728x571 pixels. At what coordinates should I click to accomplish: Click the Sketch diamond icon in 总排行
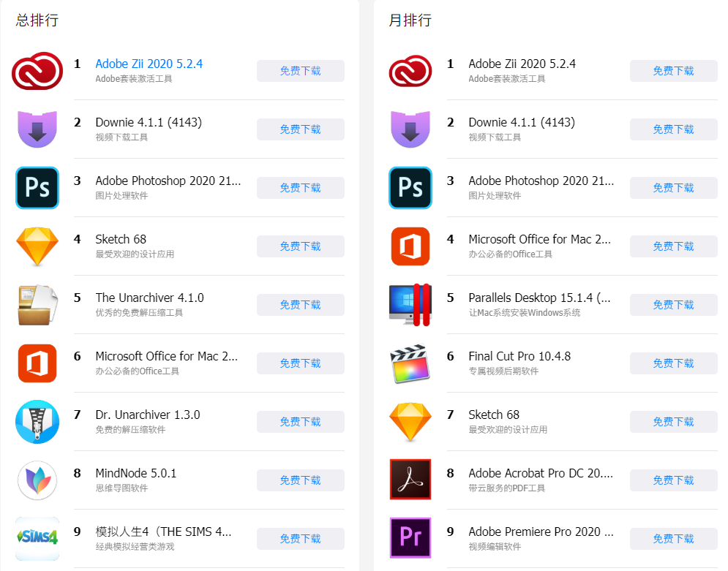coord(37,246)
